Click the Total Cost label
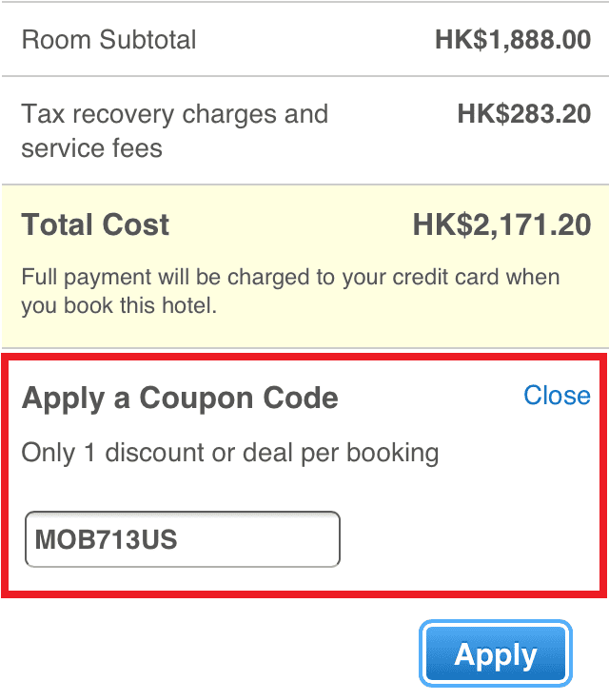609x700 pixels. [x=95, y=225]
